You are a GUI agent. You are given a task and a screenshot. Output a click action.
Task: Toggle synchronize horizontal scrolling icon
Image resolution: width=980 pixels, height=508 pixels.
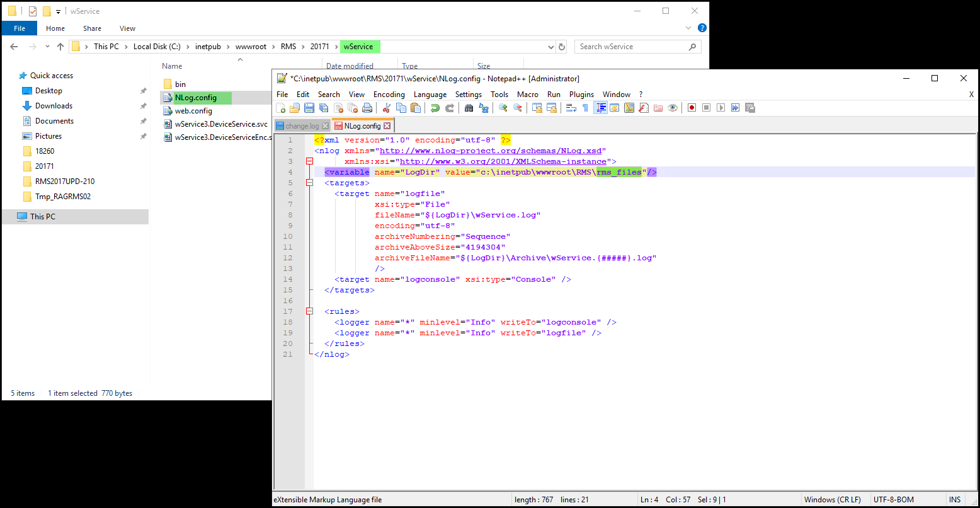[552, 108]
